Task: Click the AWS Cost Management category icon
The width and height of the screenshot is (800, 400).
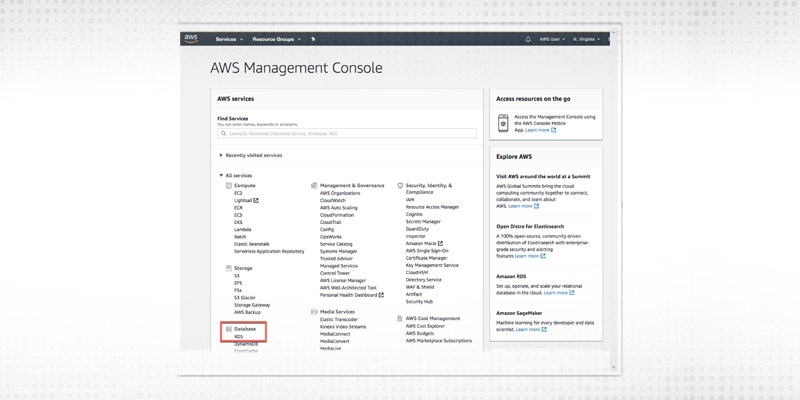Action: (x=400, y=318)
